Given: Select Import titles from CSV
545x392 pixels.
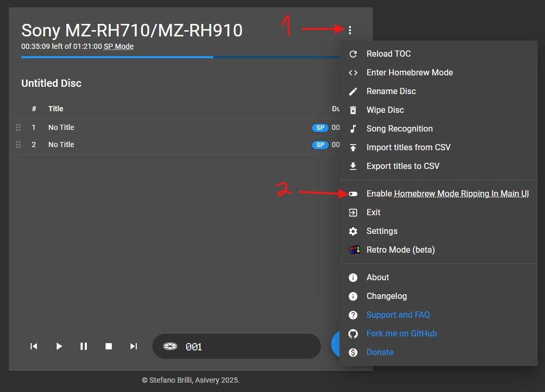Looking at the screenshot, I should pos(438,148).
